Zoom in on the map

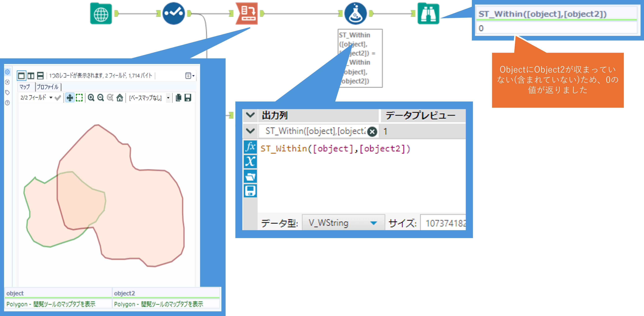point(91,98)
